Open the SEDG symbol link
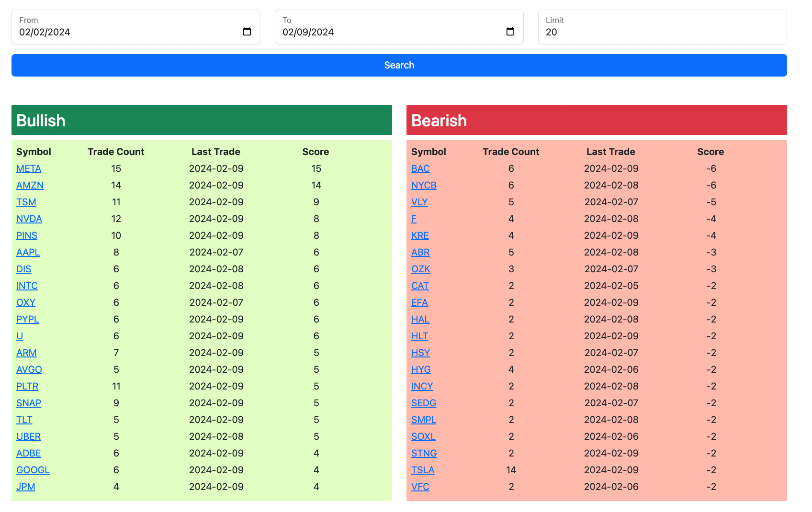 point(424,403)
